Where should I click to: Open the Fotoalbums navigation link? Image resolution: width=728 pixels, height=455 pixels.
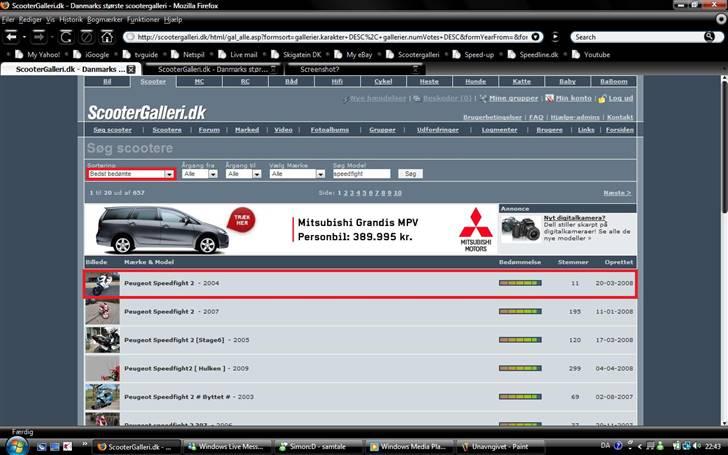(x=330, y=130)
